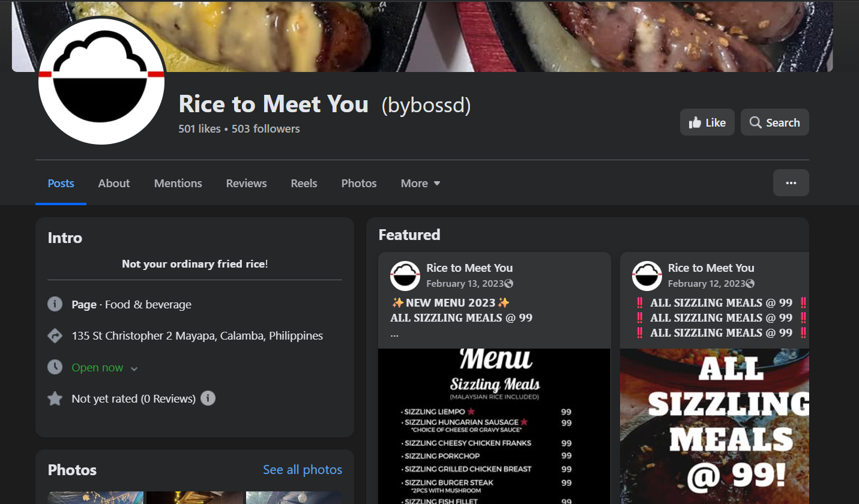Open the page cover photo

tap(422, 36)
